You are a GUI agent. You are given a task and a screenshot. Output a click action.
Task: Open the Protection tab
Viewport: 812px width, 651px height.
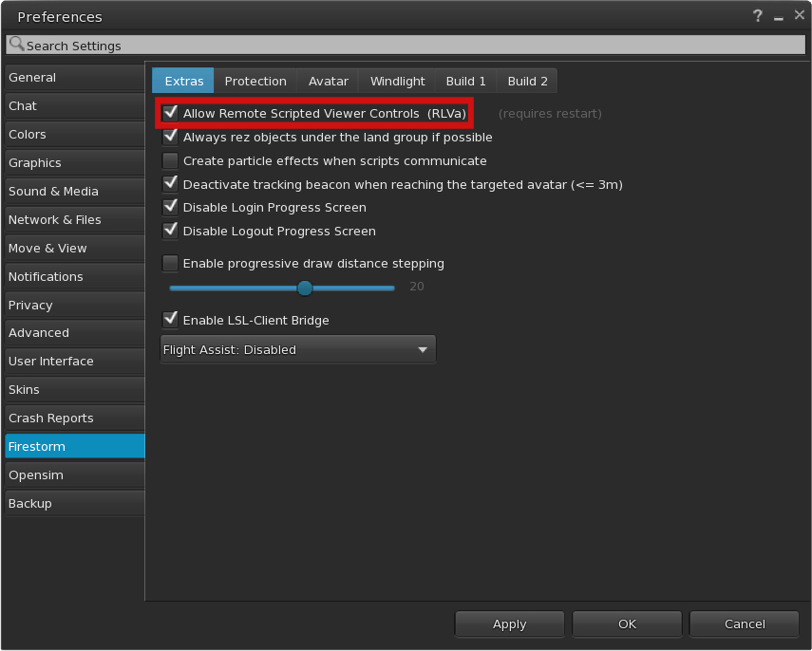[x=255, y=81]
